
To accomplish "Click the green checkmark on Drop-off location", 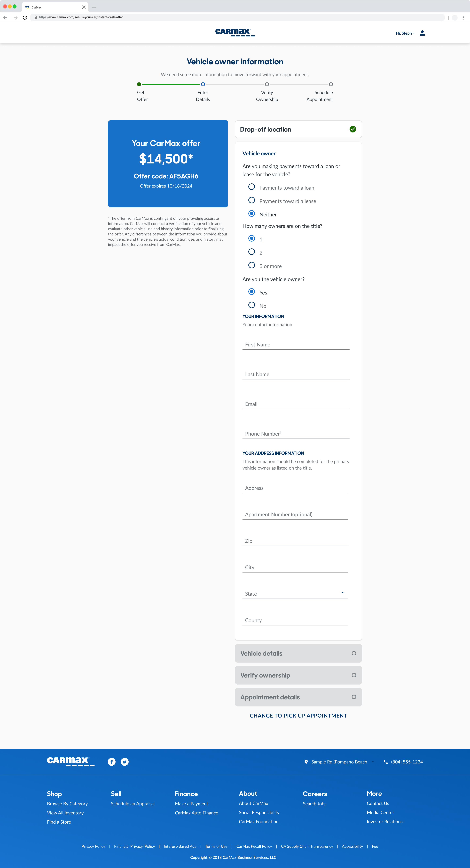I will [353, 129].
